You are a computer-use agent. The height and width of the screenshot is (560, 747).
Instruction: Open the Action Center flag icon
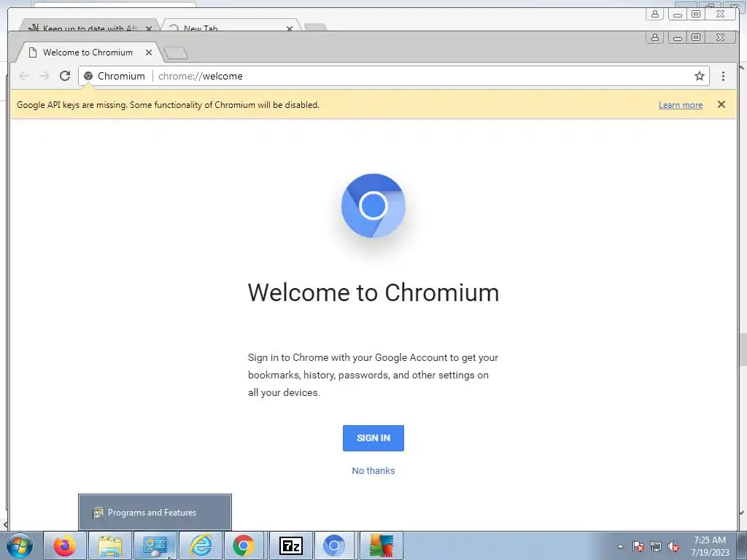click(638, 546)
